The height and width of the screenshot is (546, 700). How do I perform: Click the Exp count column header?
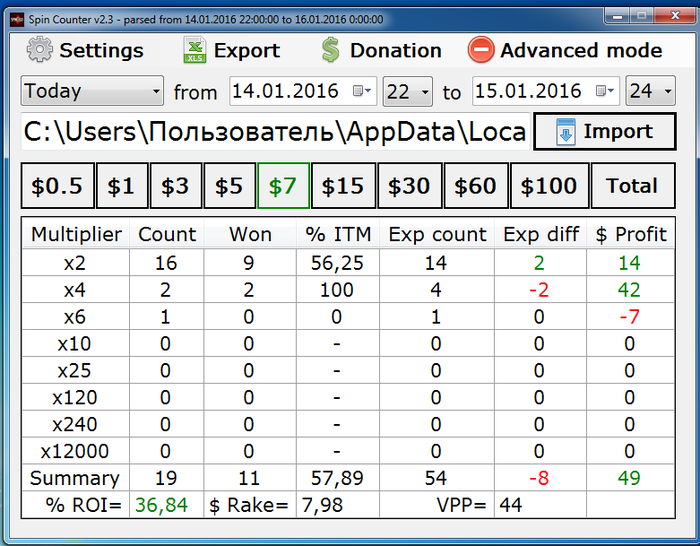pyautogui.click(x=437, y=234)
